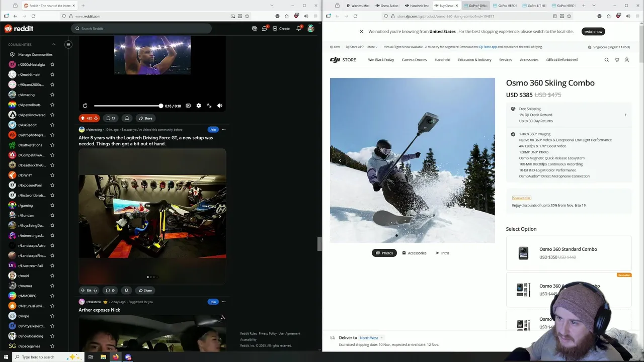This screenshot has width=644, height=362.
Task: Open Reddit user avatar menu
Action: (311, 29)
